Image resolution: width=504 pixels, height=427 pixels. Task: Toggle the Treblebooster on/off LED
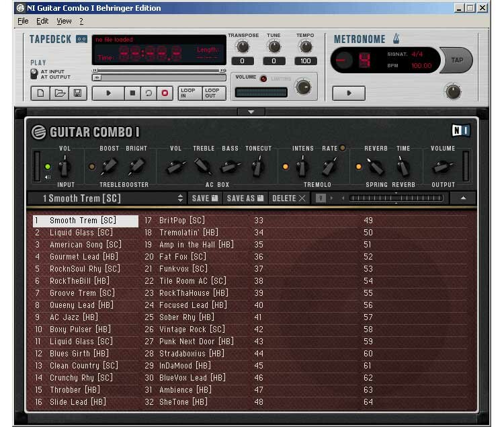pos(92,166)
